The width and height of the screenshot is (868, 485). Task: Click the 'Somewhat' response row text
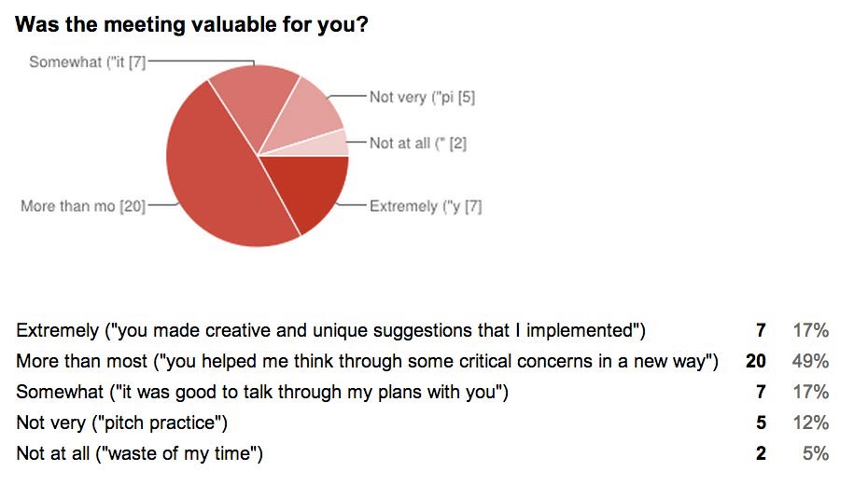(262, 392)
